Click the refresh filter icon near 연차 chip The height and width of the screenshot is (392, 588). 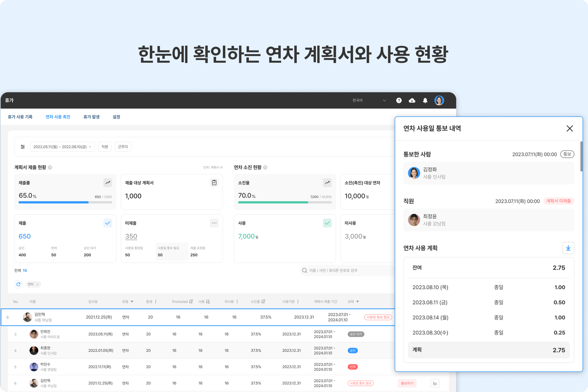coord(18,284)
